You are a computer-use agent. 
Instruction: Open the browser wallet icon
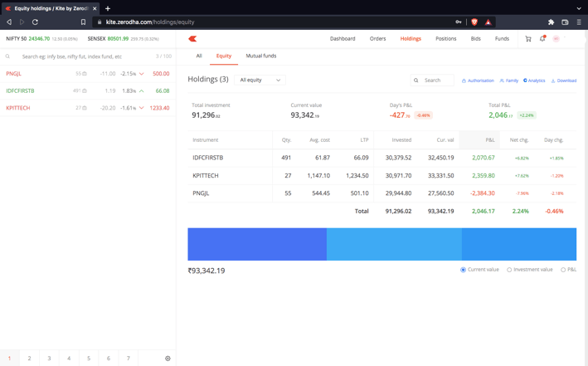(565, 22)
